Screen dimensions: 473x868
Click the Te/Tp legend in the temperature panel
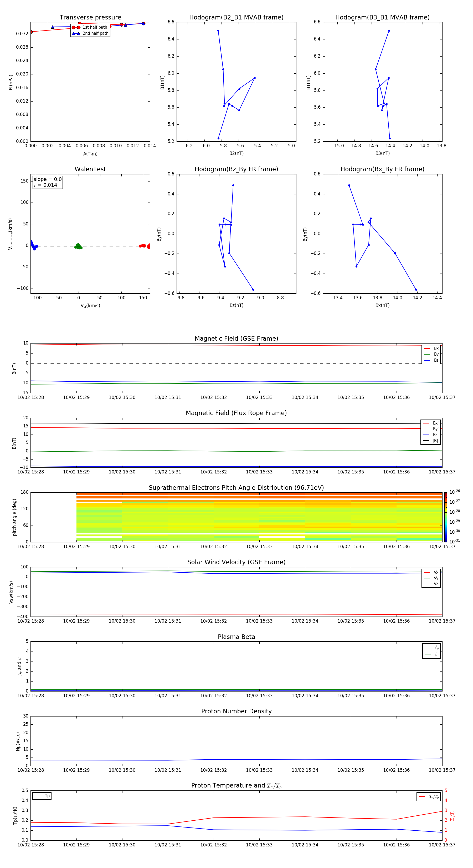tap(429, 797)
